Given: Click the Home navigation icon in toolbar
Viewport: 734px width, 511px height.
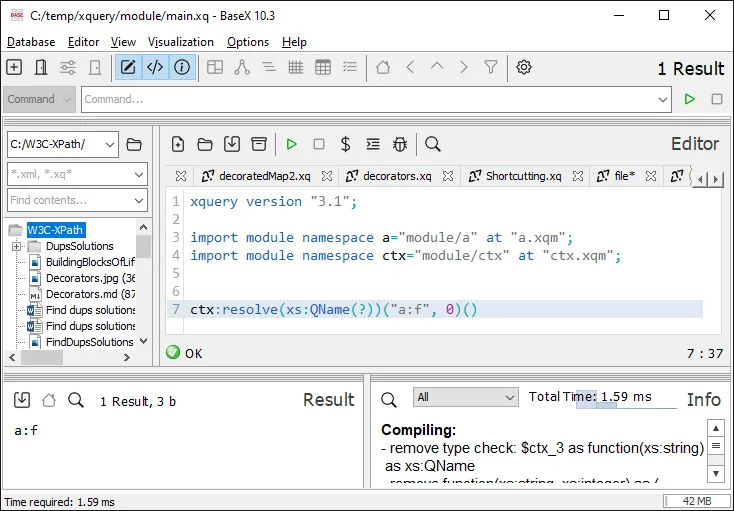Looking at the screenshot, I should pos(383,67).
